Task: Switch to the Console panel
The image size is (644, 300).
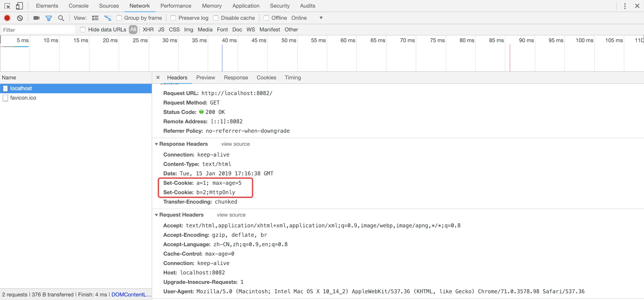Action: point(79,6)
